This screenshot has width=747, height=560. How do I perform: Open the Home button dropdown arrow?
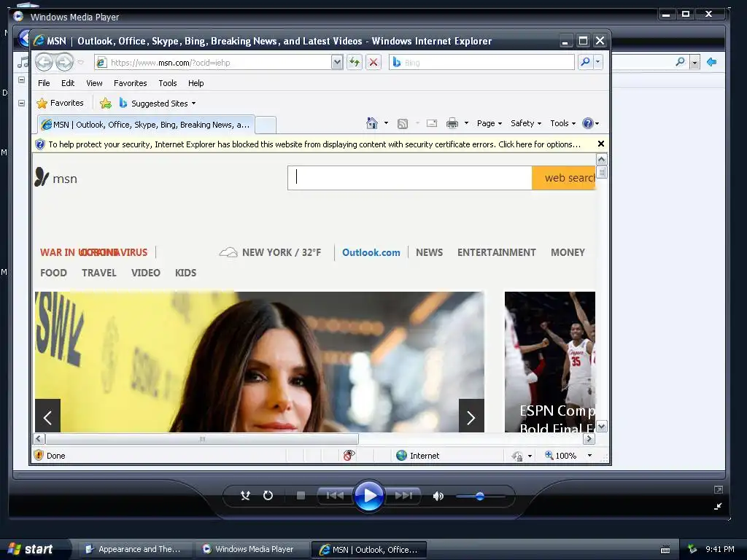pos(386,123)
